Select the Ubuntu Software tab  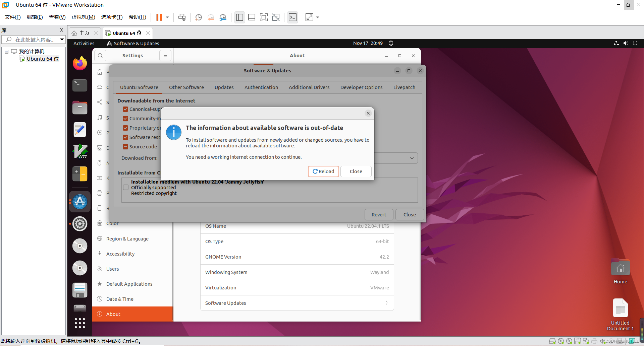click(139, 87)
